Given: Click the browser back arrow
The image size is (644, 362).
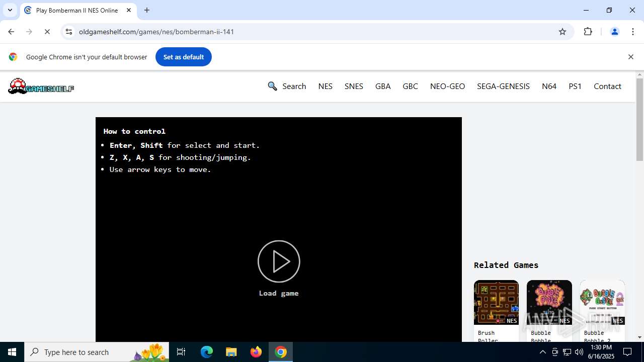Looking at the screenshot, I should pyautogui.click(x=11, y=32).
